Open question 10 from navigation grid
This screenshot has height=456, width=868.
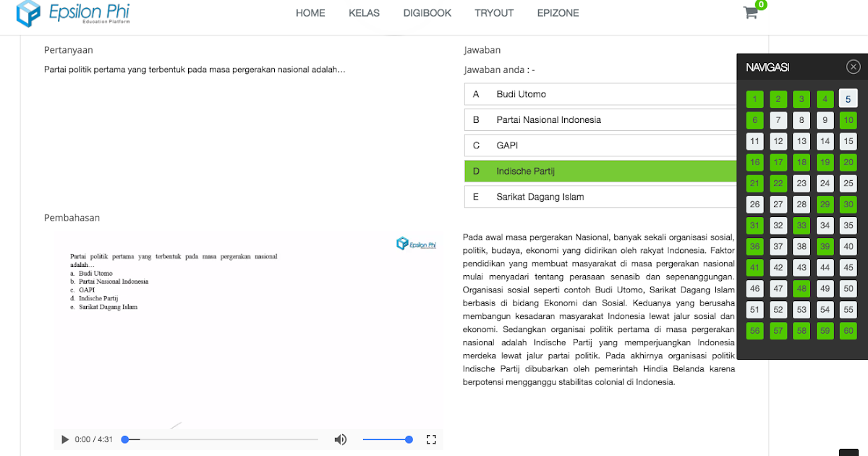point(848,120)
